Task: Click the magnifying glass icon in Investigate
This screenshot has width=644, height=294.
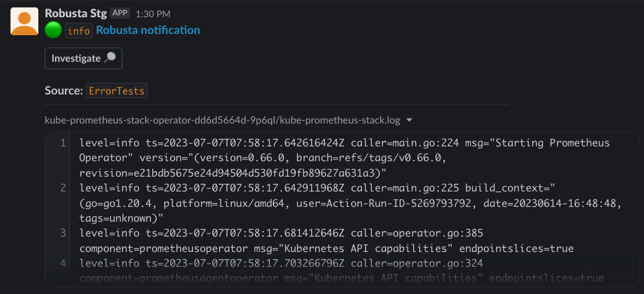Action: 109,59
